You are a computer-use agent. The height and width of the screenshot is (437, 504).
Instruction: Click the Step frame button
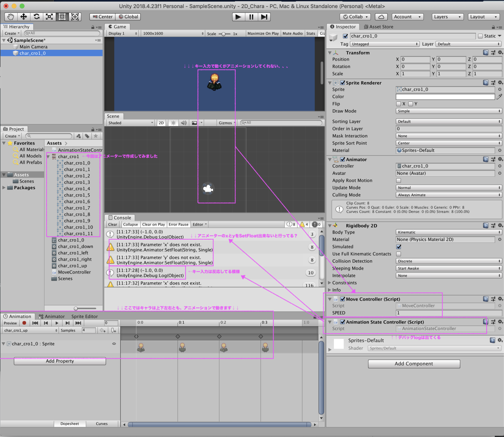[x=264, y=17]
